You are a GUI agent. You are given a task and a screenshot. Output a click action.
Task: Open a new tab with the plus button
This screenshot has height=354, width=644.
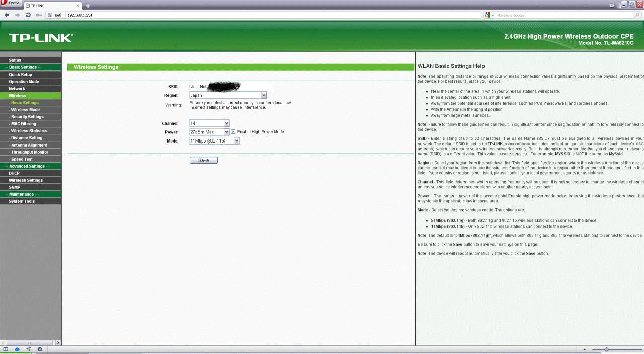click(x=88, y=6)
